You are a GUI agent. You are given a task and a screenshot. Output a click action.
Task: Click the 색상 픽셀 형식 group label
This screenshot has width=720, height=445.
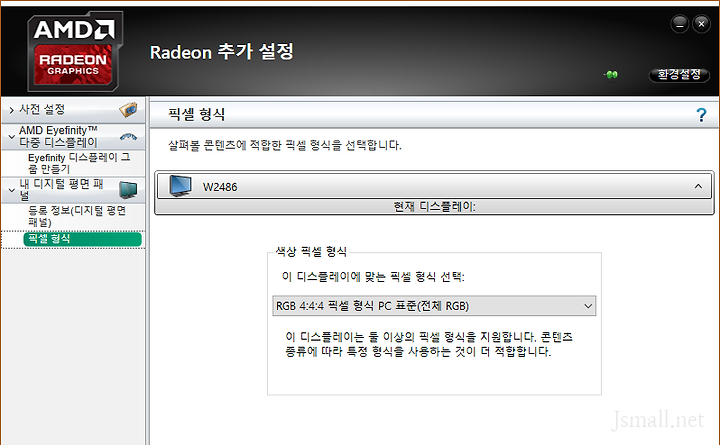[x=311, y=252]
